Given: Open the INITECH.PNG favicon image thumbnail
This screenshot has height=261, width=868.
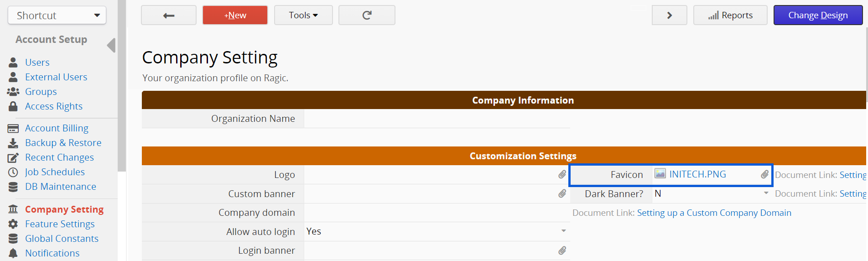Looking at the screenshot, I should 660,173.
